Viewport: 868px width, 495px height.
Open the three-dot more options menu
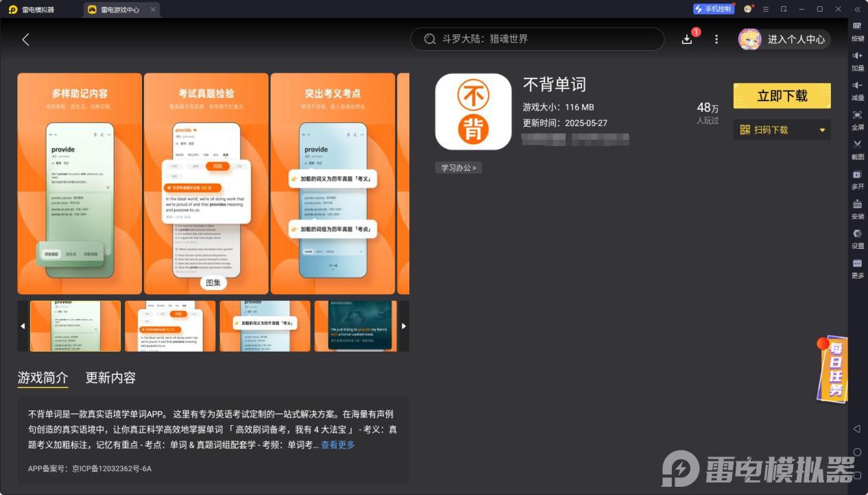[x=716, y=39]
